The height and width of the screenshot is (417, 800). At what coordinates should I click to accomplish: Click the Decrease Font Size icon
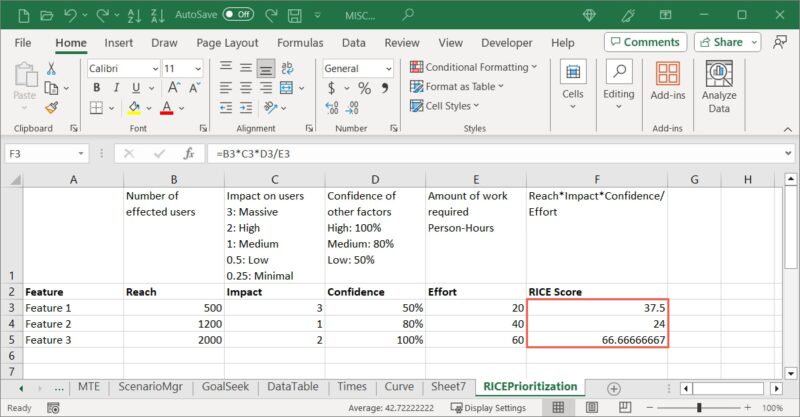(x=195, y=88)
